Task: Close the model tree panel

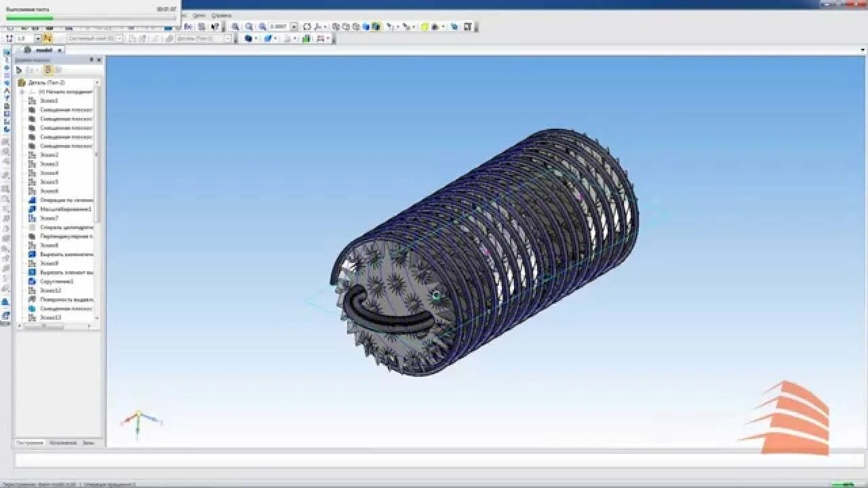Action: [99, 60]
